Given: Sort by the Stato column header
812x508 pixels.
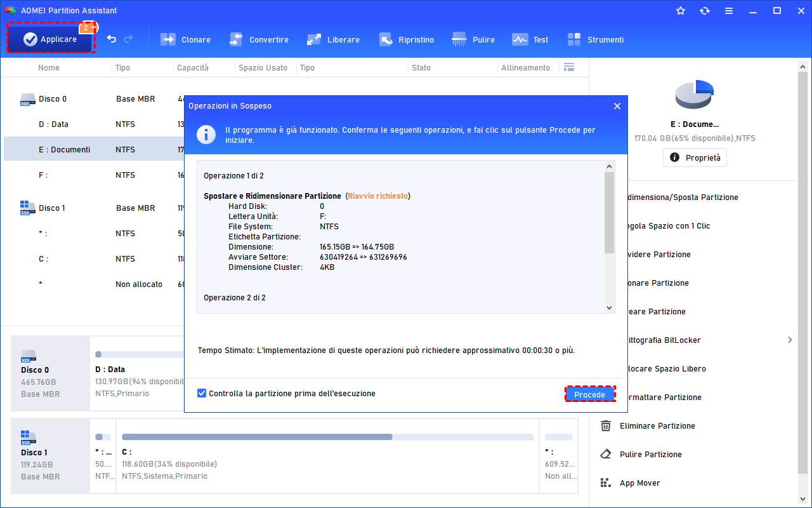Looking at the screenshot, I should point(421,68).
